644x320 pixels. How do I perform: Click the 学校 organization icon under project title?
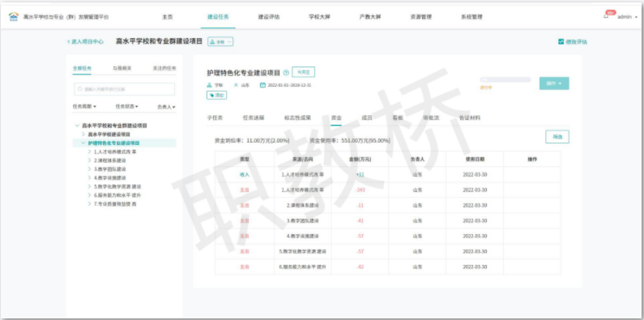(x=210, y=85)
